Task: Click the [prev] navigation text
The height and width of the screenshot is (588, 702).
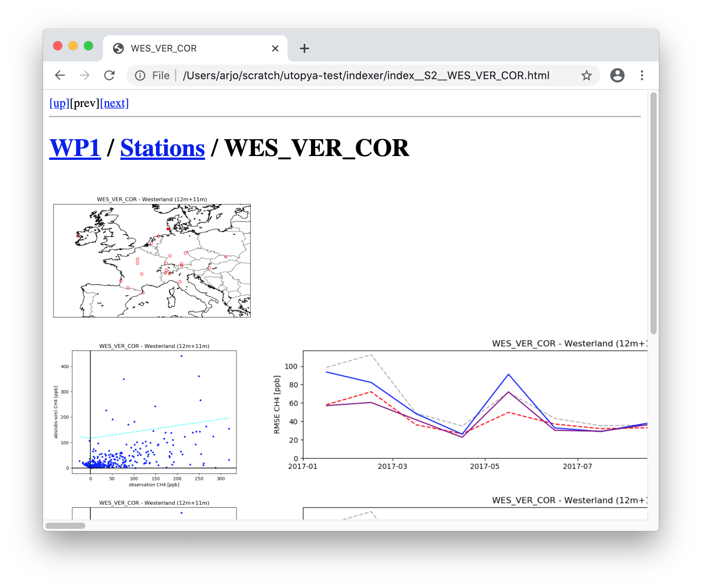Action: pos(85,103)
